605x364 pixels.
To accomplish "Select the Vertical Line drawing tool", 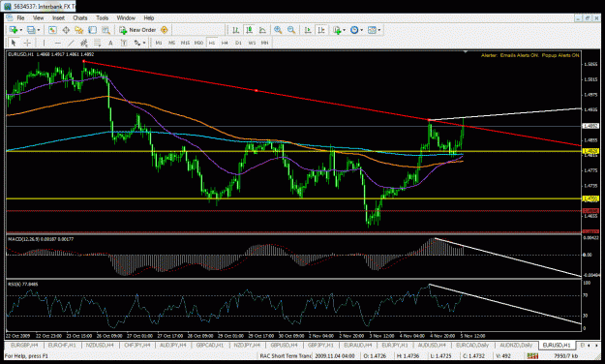I will (44, 43).
